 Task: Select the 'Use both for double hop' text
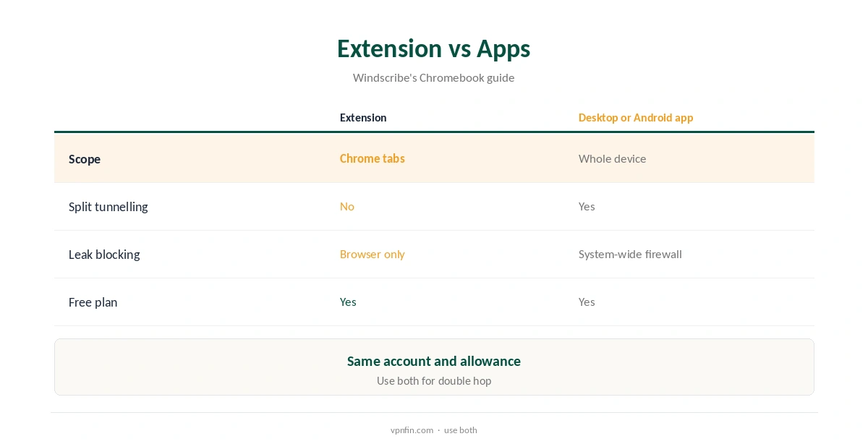point(434,380)
